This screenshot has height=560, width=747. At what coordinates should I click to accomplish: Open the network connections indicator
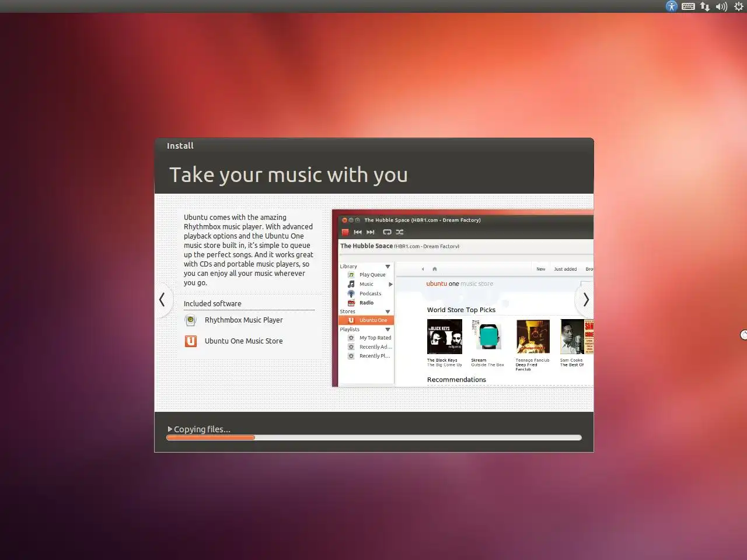point(705,6)
